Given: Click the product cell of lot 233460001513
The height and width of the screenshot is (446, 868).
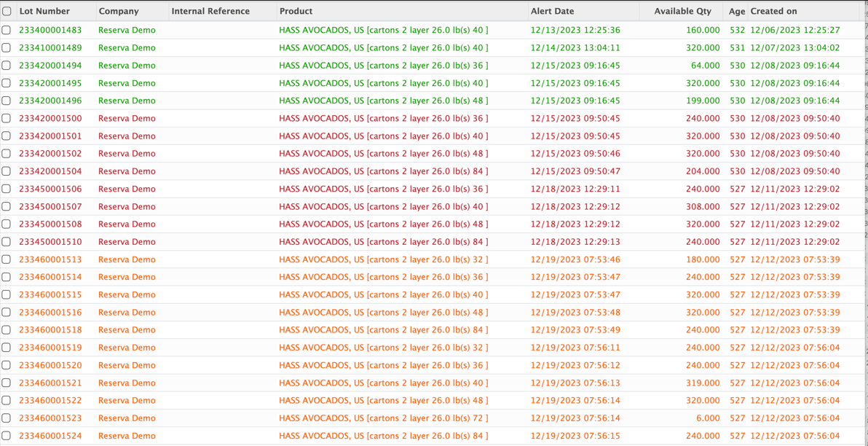Looking at the screenshot, I should 384,259.
